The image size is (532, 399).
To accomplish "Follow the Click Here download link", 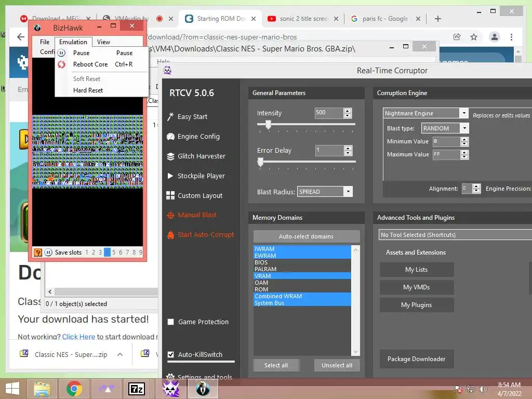I will (78, 337).
